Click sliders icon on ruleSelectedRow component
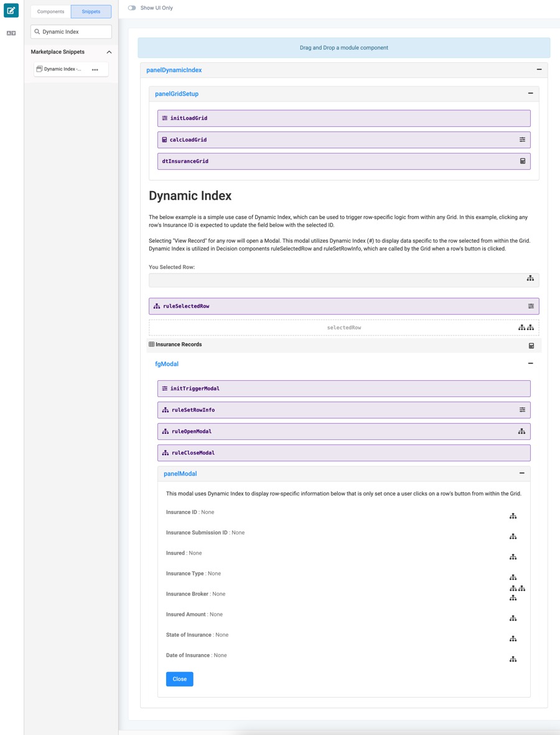The height and width of the screenshot is (735, 560). click(531, 306)
